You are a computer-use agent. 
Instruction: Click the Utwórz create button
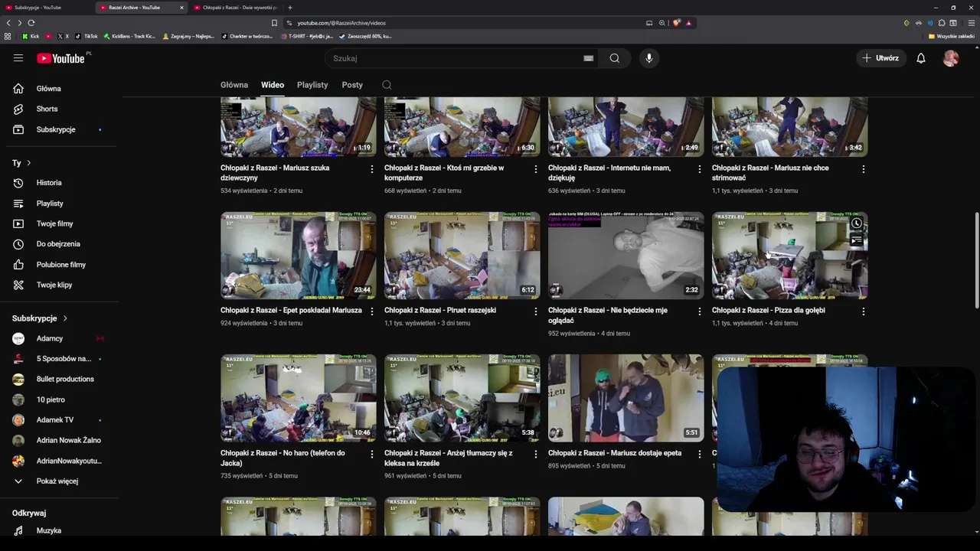pyautogui.click(x=880, y=58)
